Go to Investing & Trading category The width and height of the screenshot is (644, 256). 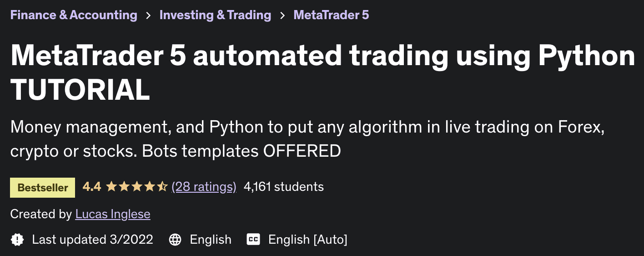pos(215,15)
